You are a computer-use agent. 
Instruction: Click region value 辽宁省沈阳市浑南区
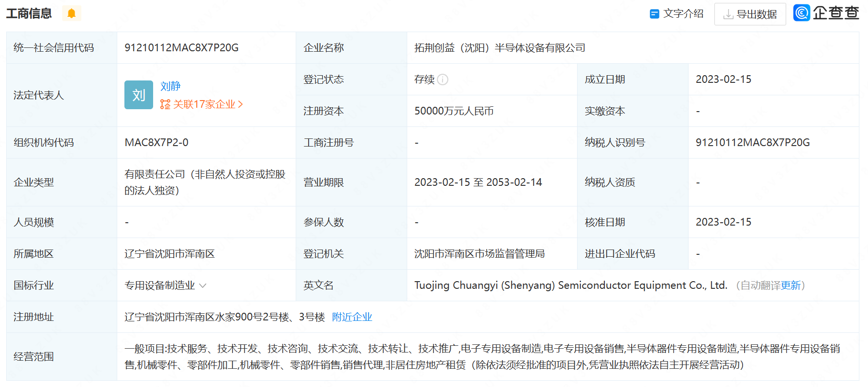pyautogui.click(x=169, y=254)
